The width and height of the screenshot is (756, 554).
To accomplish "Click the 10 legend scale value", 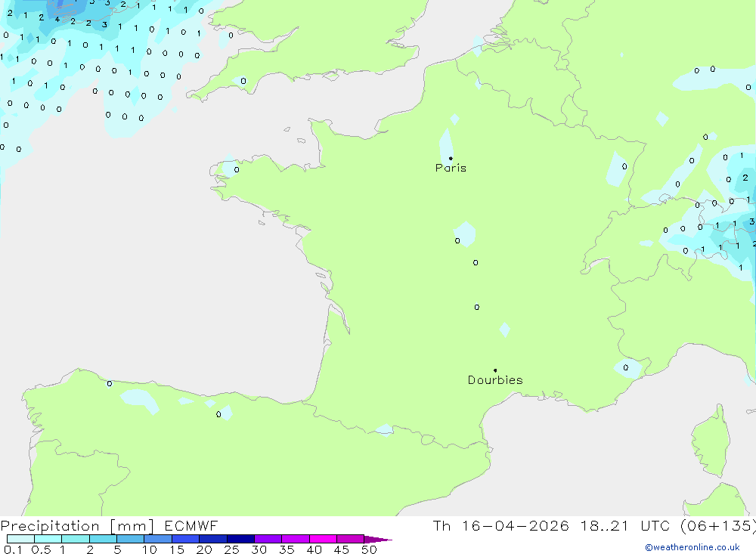I will click(150, 549).
